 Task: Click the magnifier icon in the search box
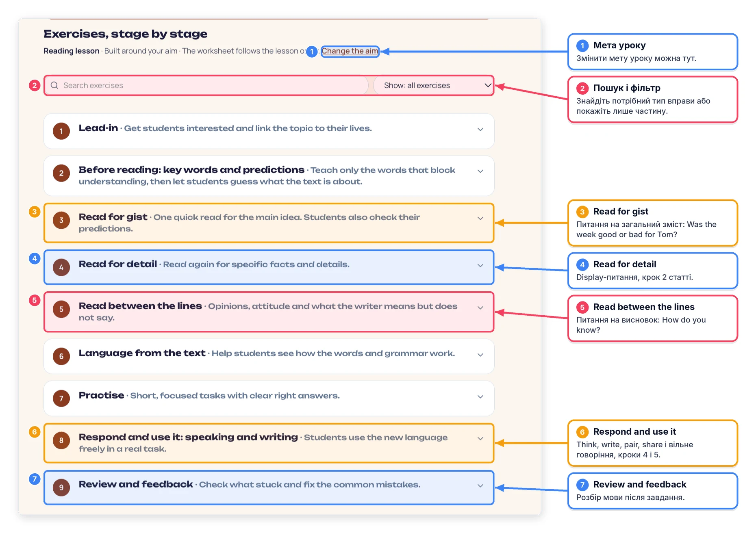54,85
